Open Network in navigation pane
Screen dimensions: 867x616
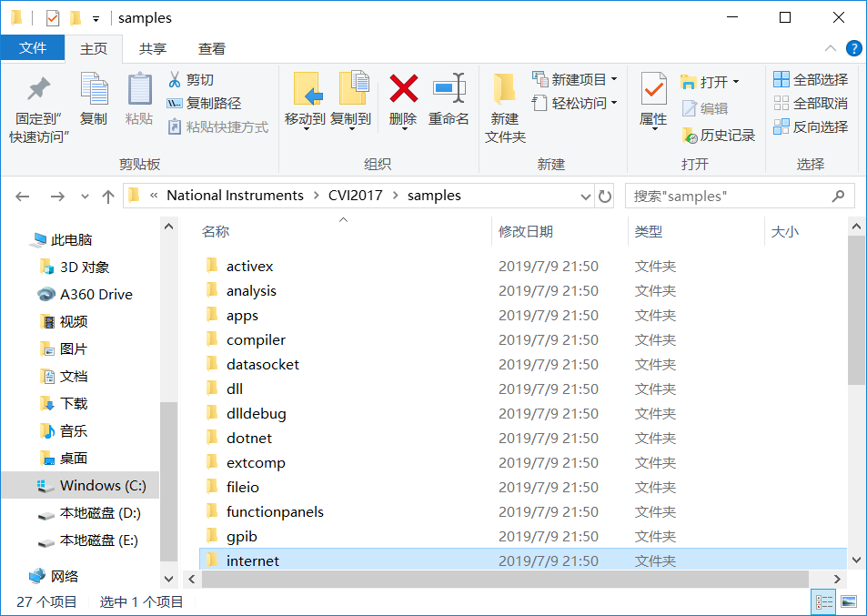(53, 576)
